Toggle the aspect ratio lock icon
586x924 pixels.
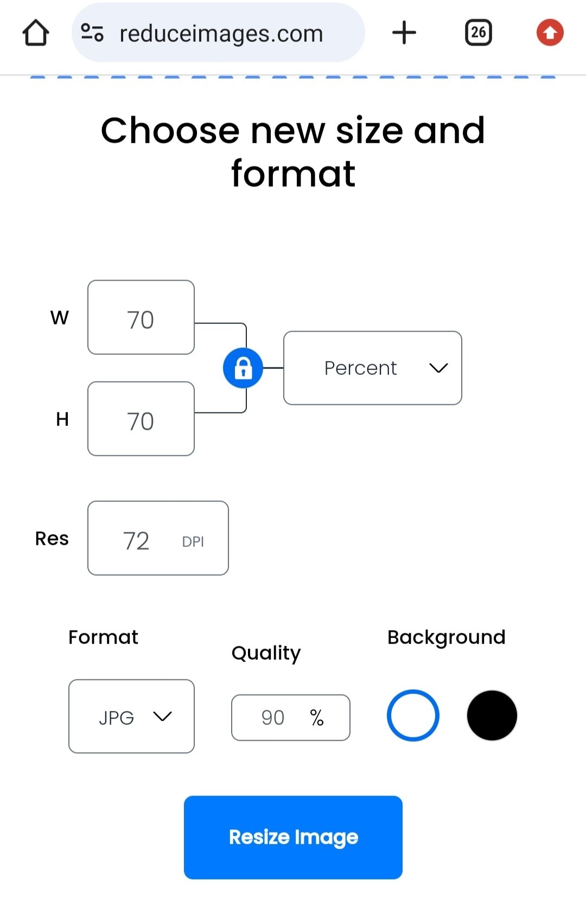coord(243,368)
